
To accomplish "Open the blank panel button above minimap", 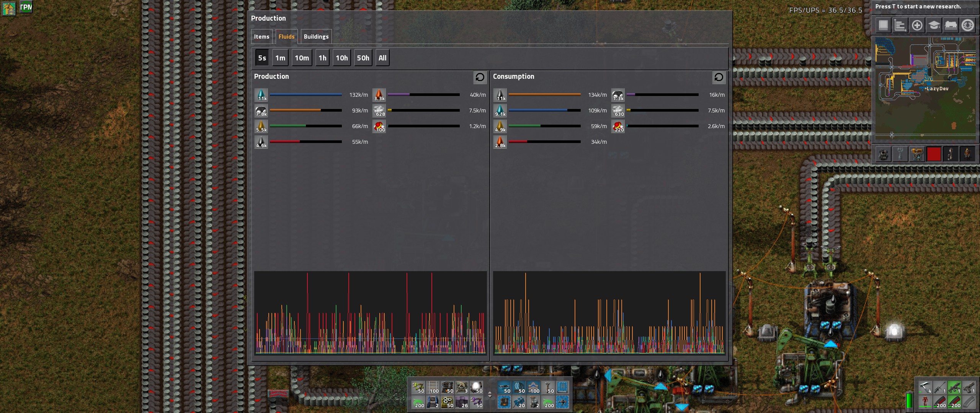I will [x=883, y=26].
